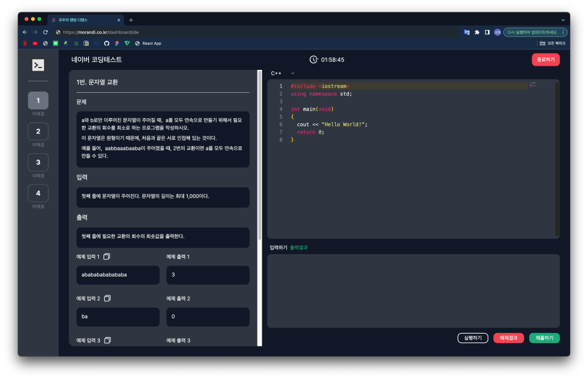Image resolution: width=588 pixels, height=380 pixels.
Task: Open the YouTube bookmark
Action: coord(35,43)
